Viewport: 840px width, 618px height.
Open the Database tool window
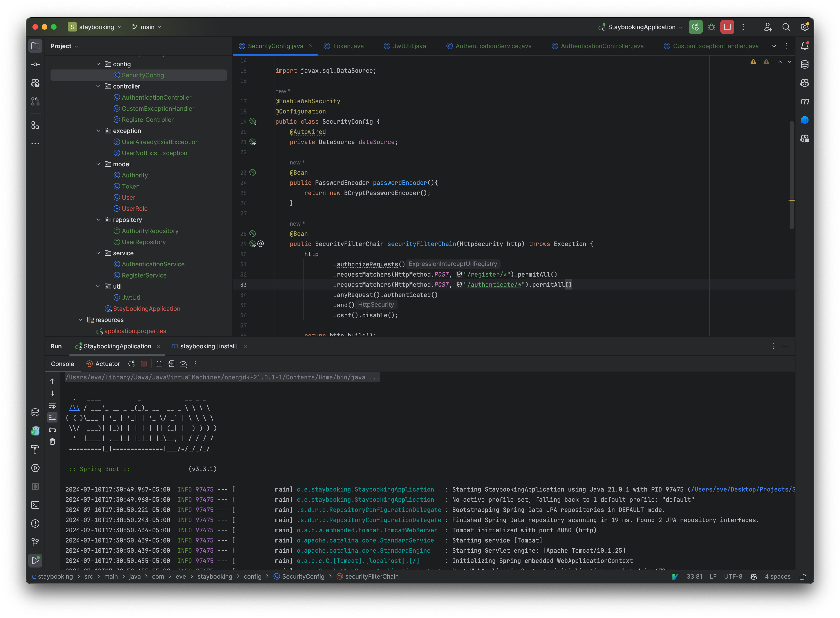(x=805, y=64)
